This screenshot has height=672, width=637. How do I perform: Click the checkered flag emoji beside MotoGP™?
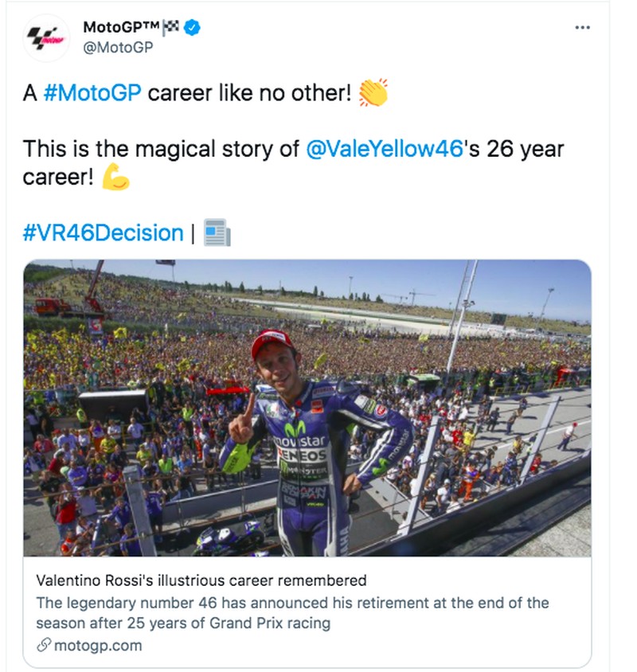pos(171,28)
